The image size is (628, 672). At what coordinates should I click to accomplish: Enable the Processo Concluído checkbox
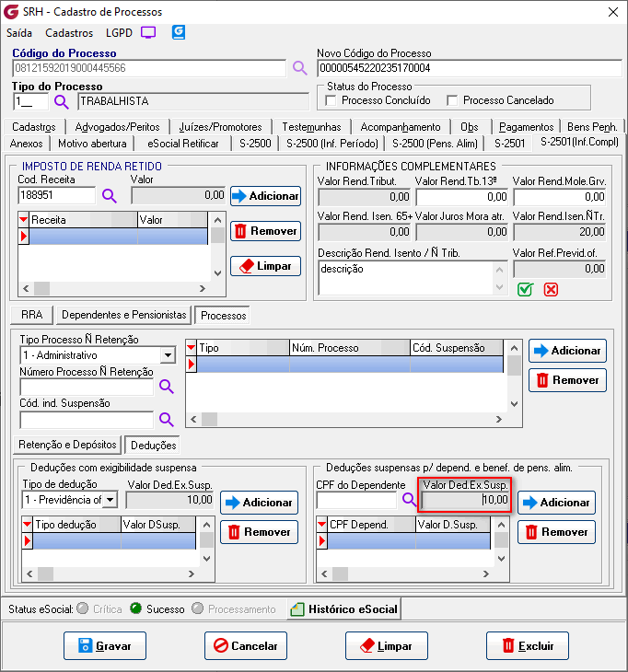click(x=332, y=100)
